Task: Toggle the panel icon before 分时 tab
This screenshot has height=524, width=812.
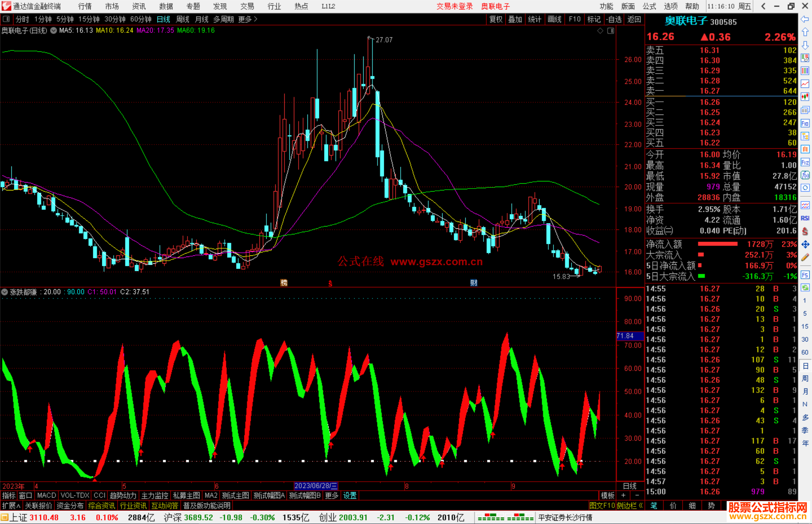Action: click(x=6, y=19)
